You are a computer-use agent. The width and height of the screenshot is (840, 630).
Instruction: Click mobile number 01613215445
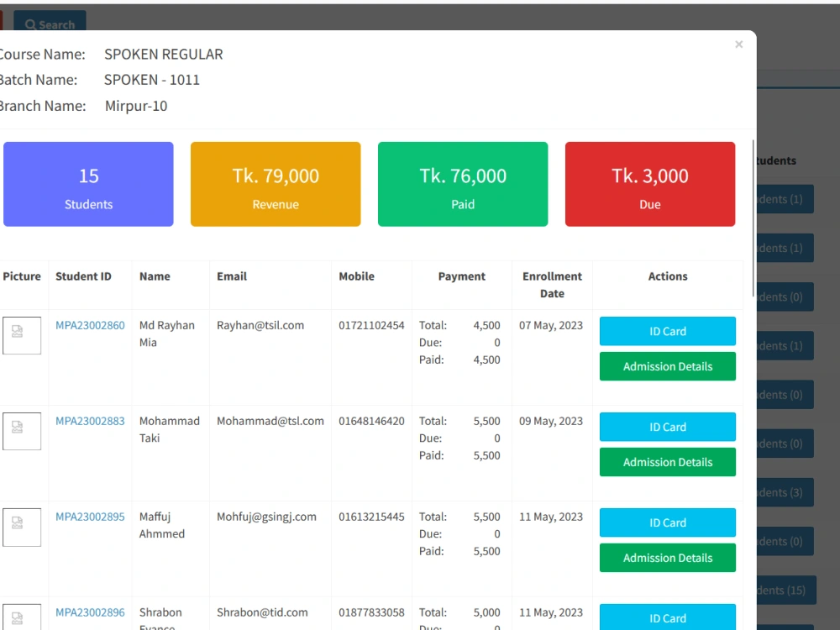(x=371, y=517)
